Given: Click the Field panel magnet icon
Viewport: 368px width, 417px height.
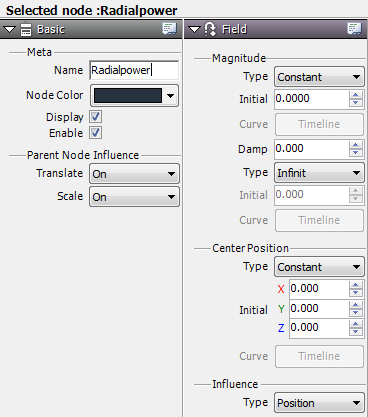Looking at the screenshot, I should [210, 29].
